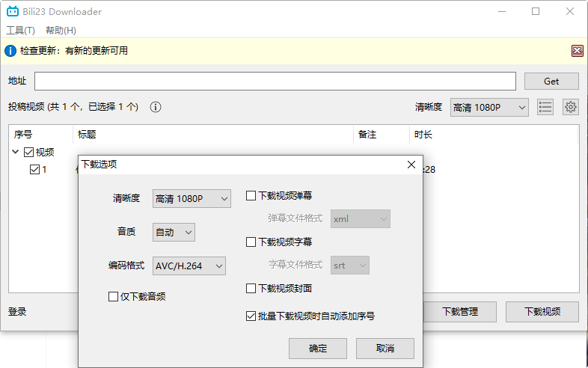Open the 工具(T) menu
The image size is (588, 368).
(x=21, y=31)
